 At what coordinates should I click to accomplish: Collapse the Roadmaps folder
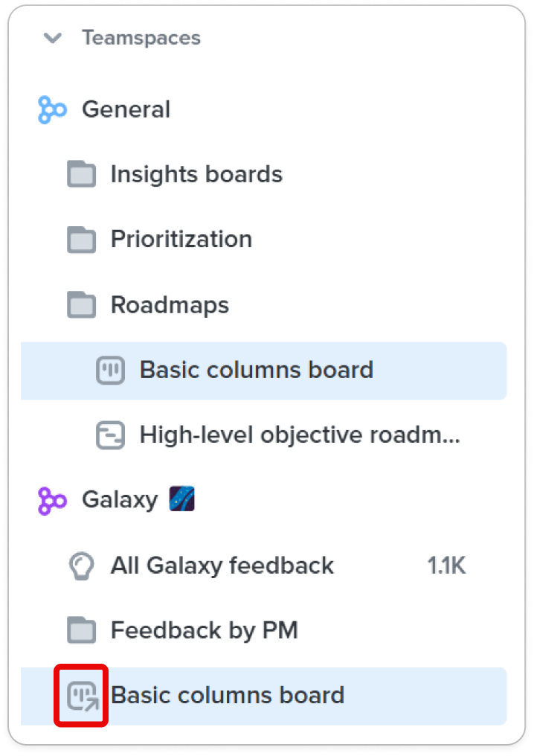click(x=170, y=305)
